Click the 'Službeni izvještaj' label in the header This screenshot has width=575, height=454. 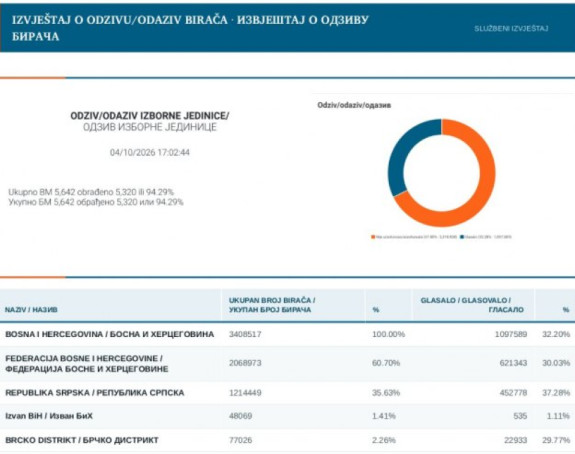(x=511, y=29)
